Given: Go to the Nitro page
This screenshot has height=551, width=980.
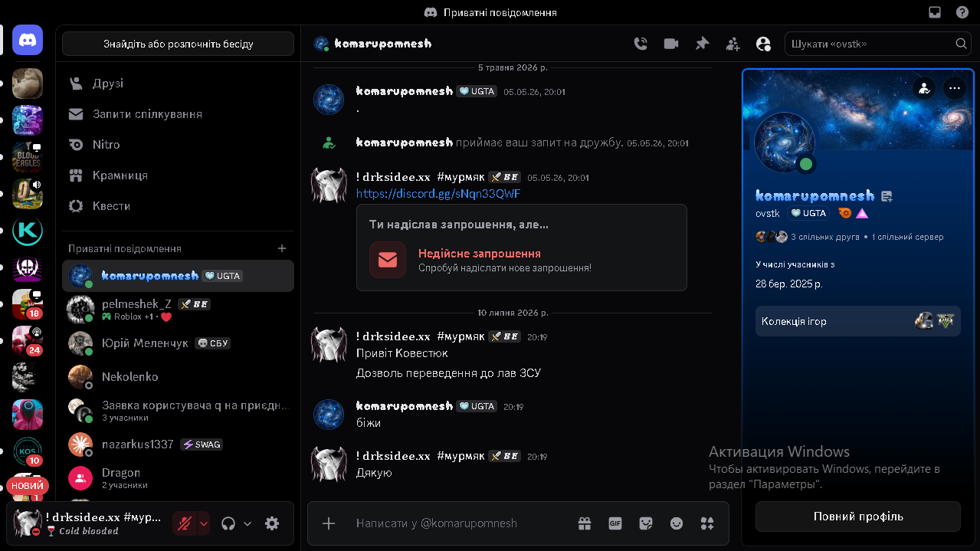Looking at the screenshot, I should 178,144.
